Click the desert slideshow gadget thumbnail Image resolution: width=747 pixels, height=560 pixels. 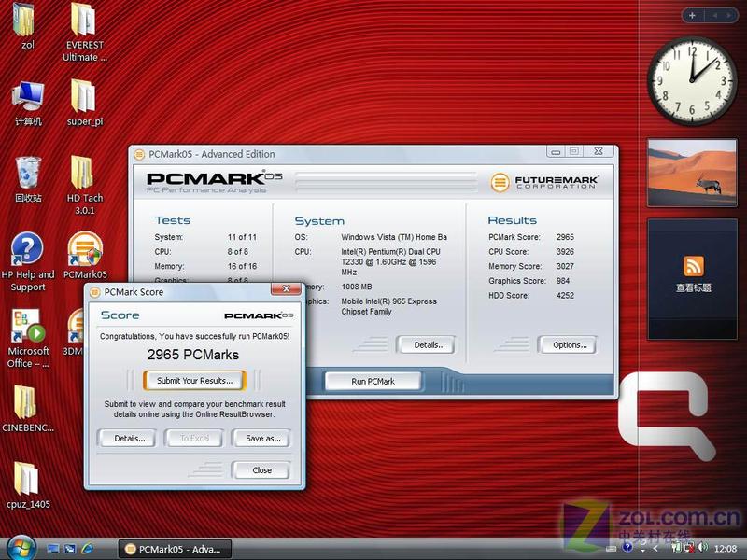click(x=692, y=174)
